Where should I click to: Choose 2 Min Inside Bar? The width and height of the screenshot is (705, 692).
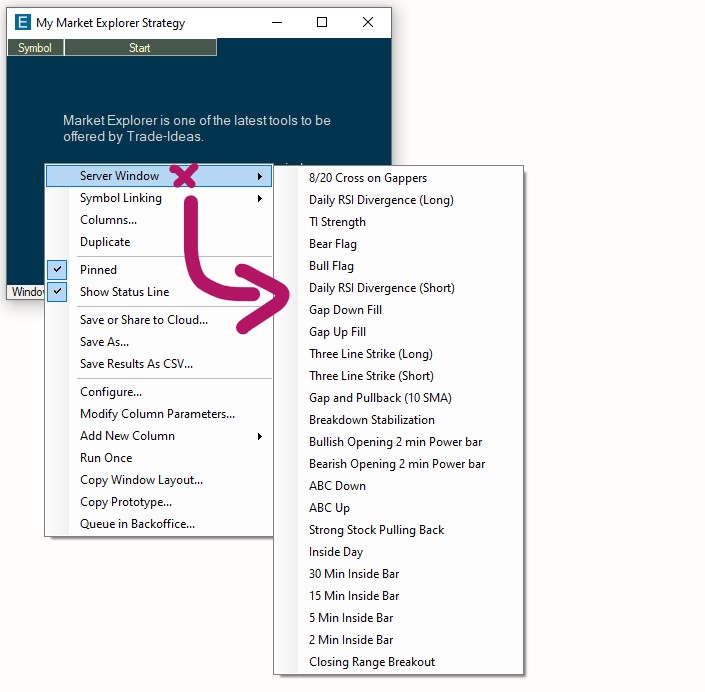351,640
